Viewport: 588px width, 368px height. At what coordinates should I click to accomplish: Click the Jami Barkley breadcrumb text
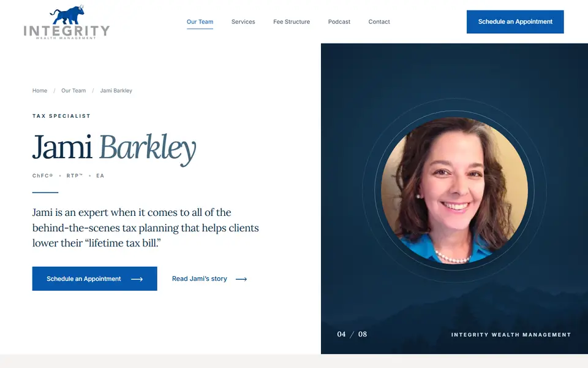pos(116,91)
